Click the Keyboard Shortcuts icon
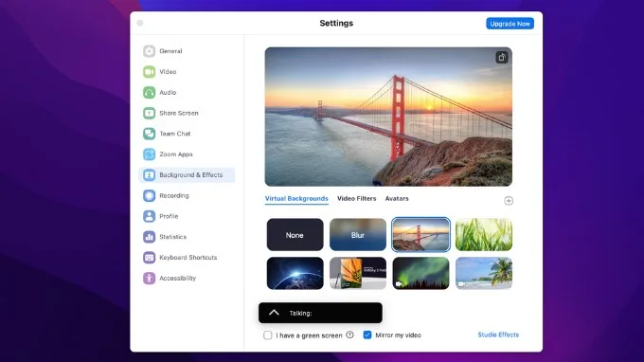This screenshot has width=644, height=362. pyautogui.click(x=149, y=258)
